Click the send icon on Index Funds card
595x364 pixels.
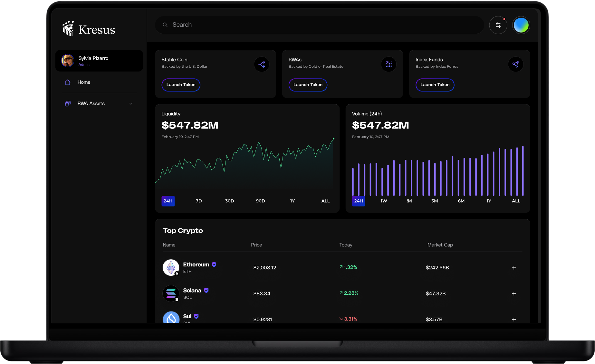coord(516,64)
